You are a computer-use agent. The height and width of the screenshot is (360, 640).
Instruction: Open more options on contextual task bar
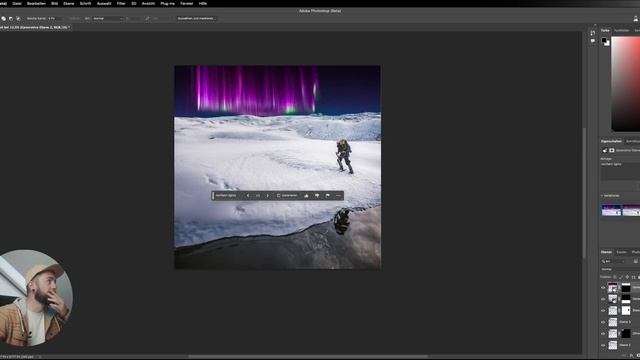[x=338, y=196]
